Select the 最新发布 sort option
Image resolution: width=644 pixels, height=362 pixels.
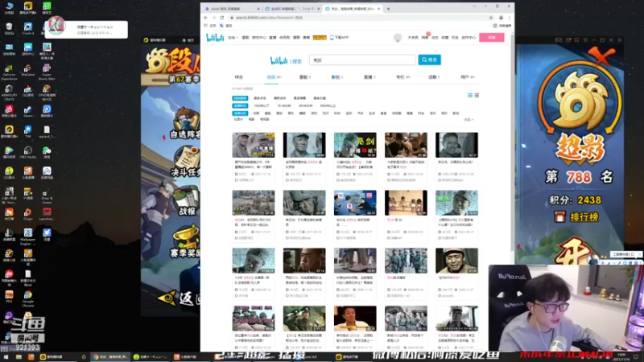tap(279, 98)
